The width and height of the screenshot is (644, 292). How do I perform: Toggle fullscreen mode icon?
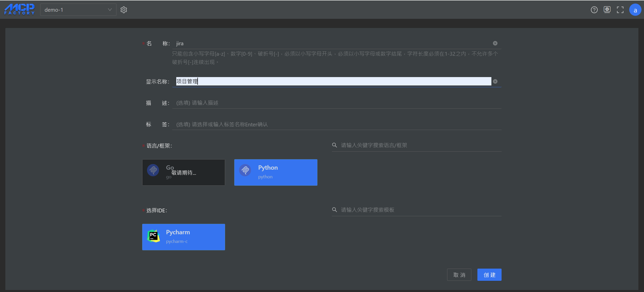click(620, 10)
